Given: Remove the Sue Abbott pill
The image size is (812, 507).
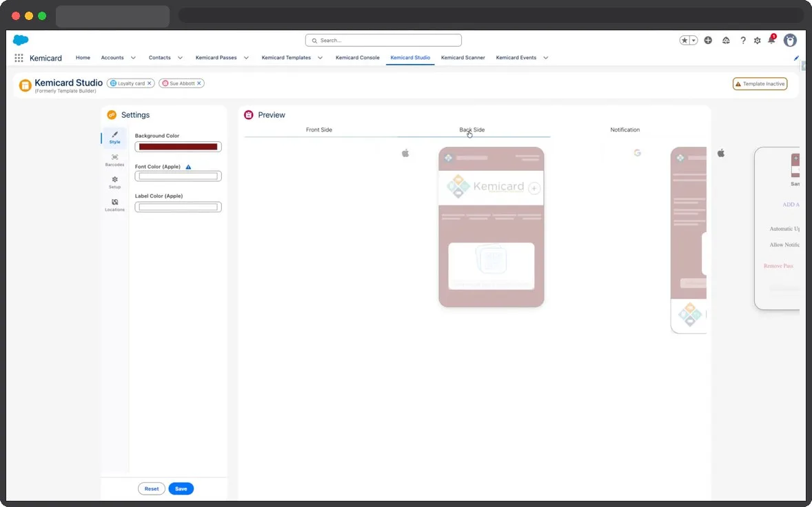Looking at the screenshot, I should [x=199, y=83].
